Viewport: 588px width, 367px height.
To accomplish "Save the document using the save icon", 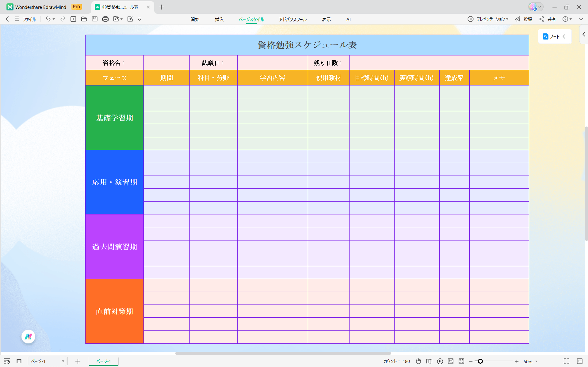I will click(x=95, y=19).
